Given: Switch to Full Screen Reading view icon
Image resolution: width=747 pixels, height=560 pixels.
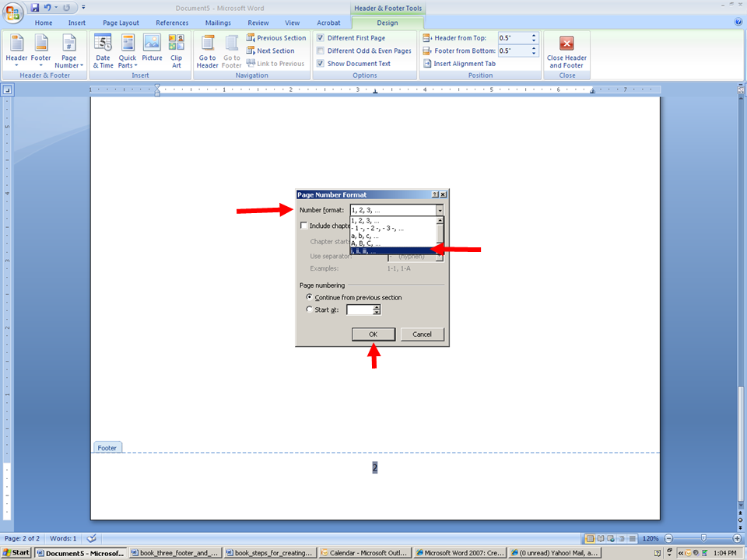Looking at the screenshot, I should click(x=601, y=538).
